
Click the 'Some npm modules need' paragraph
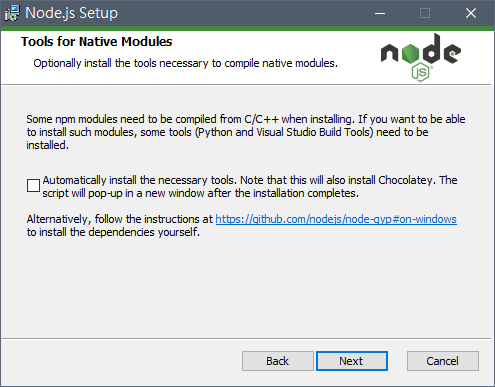[246, 132]
